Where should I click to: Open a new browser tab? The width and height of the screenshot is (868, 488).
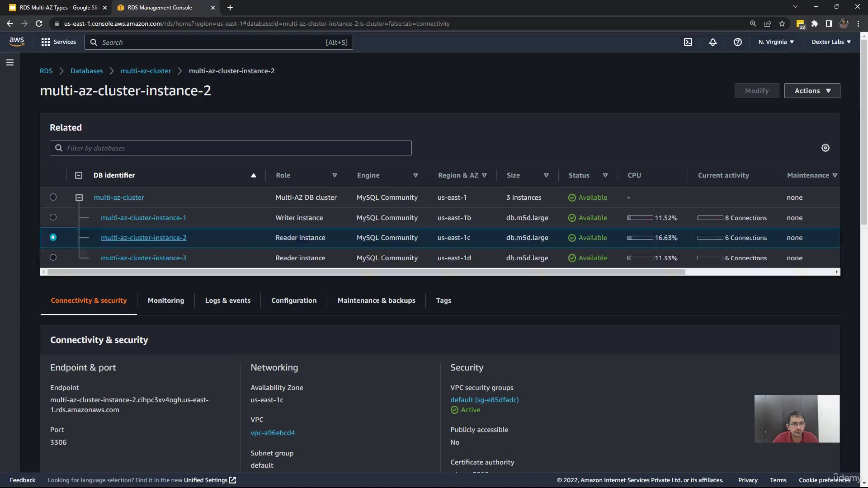230,8
